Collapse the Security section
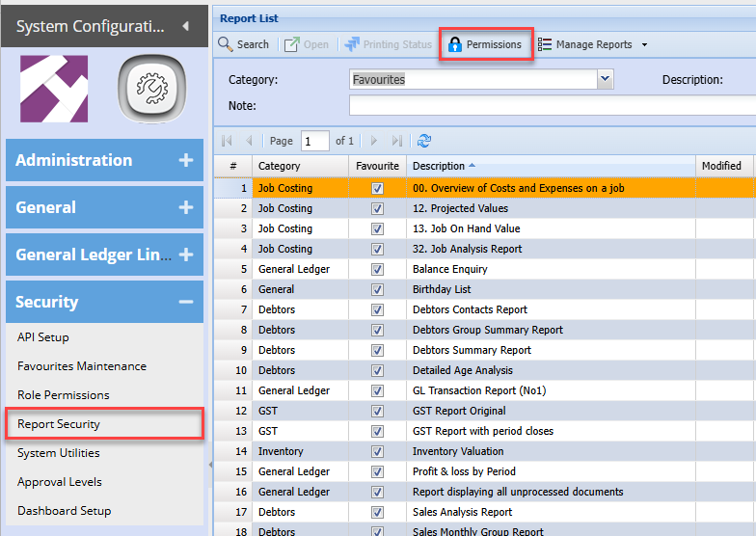The image size is (756, 536). tap(186, 303)
